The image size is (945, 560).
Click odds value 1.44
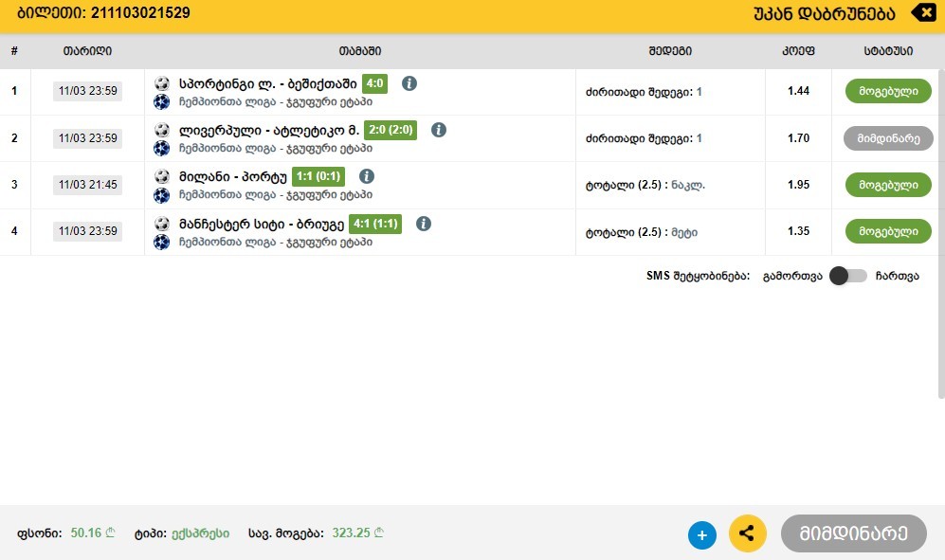[x=798, y=91]
